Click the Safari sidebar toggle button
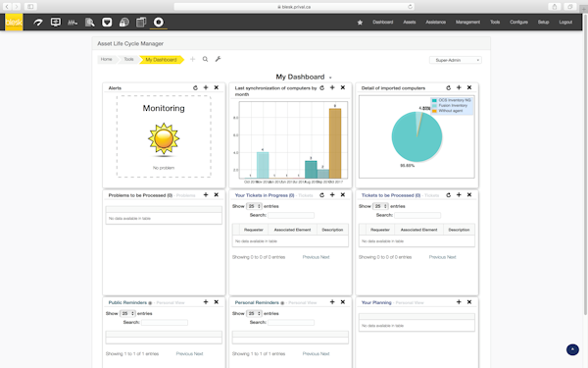 [x=30, y=7]
